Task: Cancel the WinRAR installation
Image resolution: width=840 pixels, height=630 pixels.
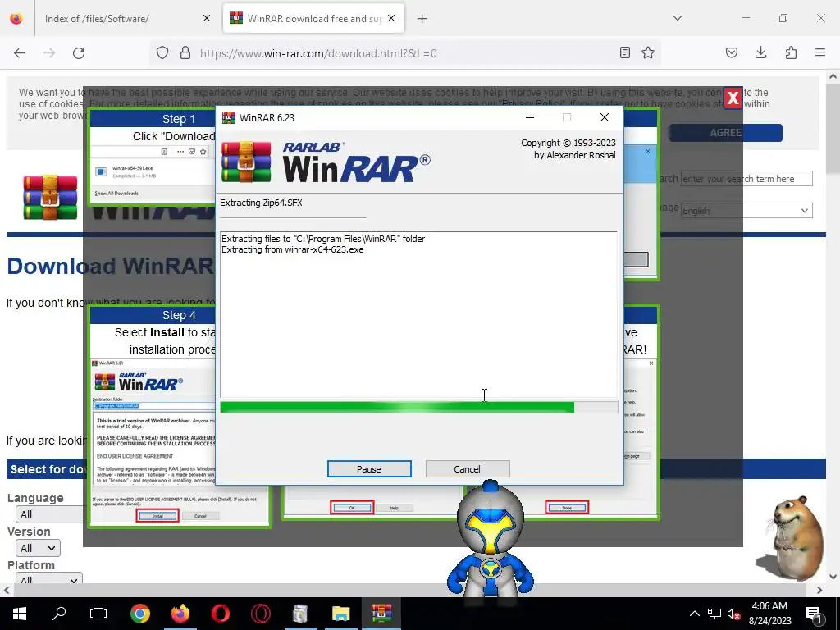Action: pos(467,468)
